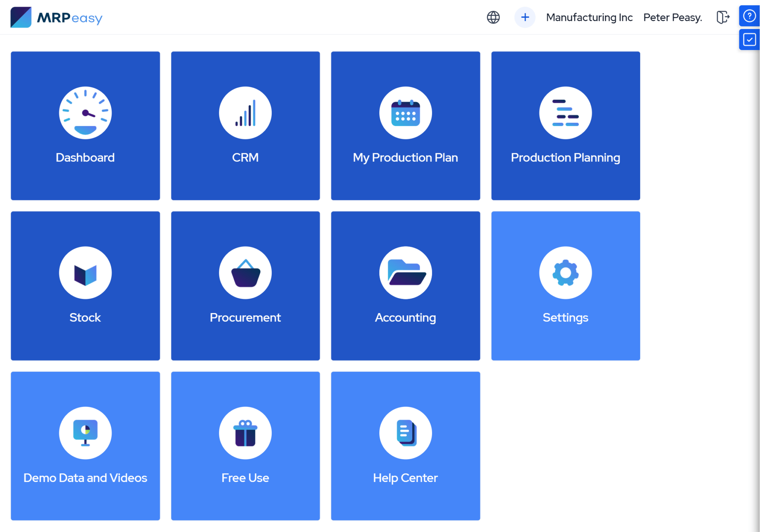Click the Manufacturing Inc company name

(589, 17)
